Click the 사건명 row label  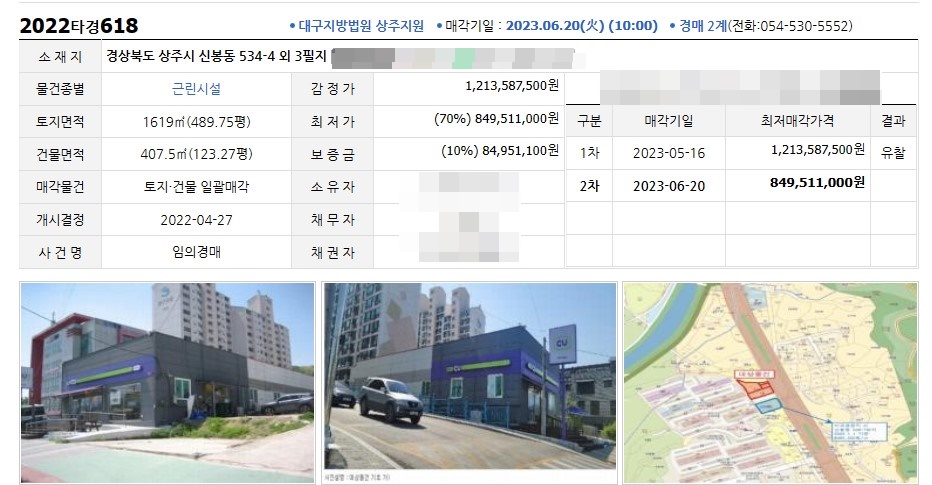point(60,253)
